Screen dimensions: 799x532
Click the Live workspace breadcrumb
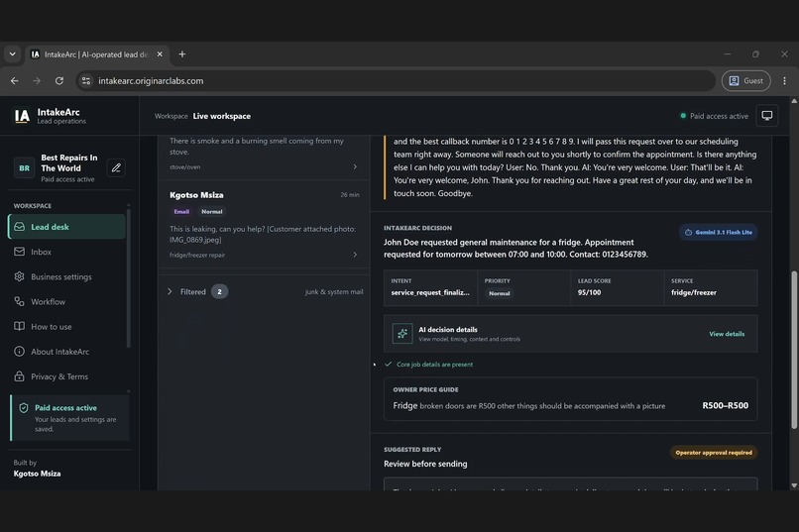(222, 116)
